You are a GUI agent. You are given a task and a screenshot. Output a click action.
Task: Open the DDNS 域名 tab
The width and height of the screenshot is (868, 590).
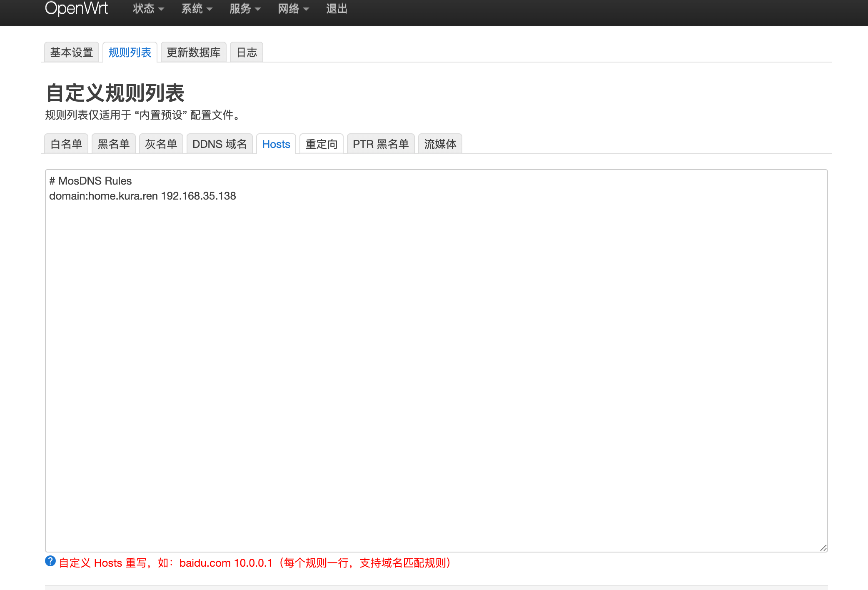(219, 144)
